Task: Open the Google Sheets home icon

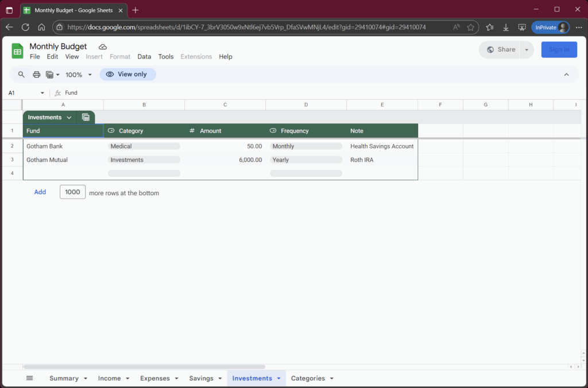Action: [x=17, y=51]
